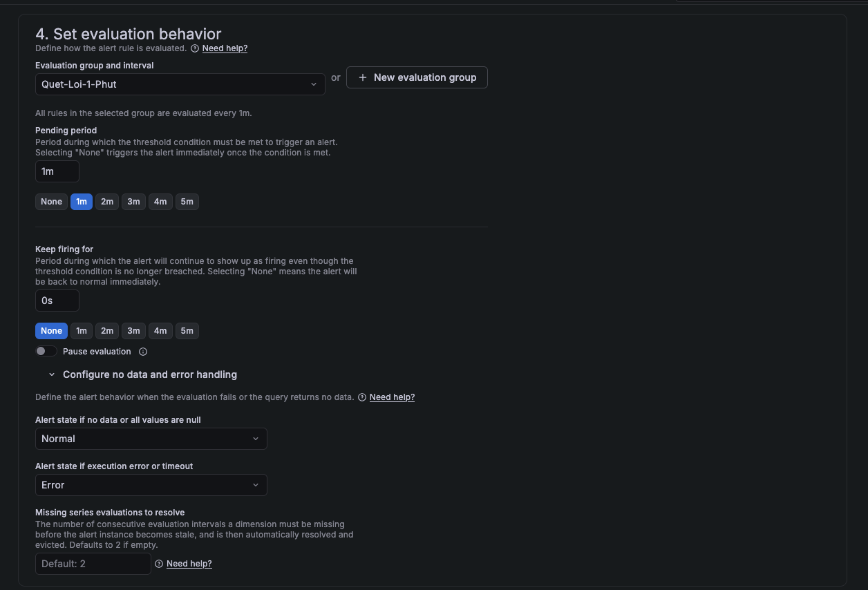868x590 pixels.
Task: Click the plus icon in New evaluation group
Action: click(x=363, y=77)
